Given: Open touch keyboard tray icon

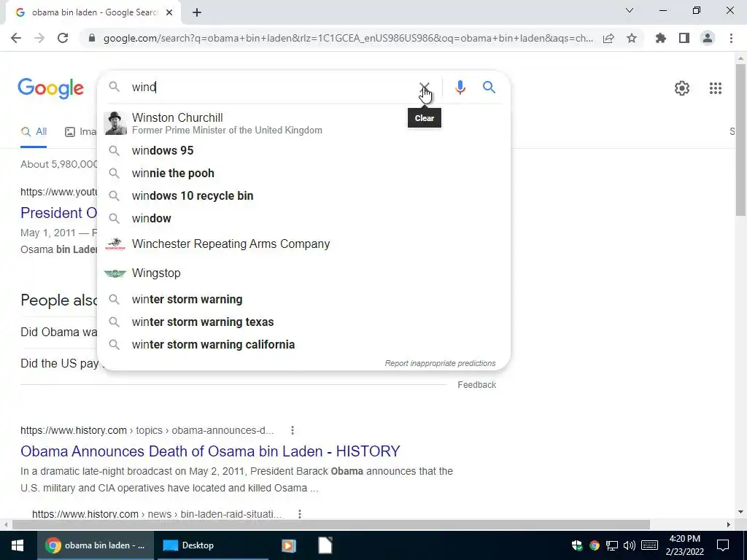Looking at the screenshot, I should (649, 545).
